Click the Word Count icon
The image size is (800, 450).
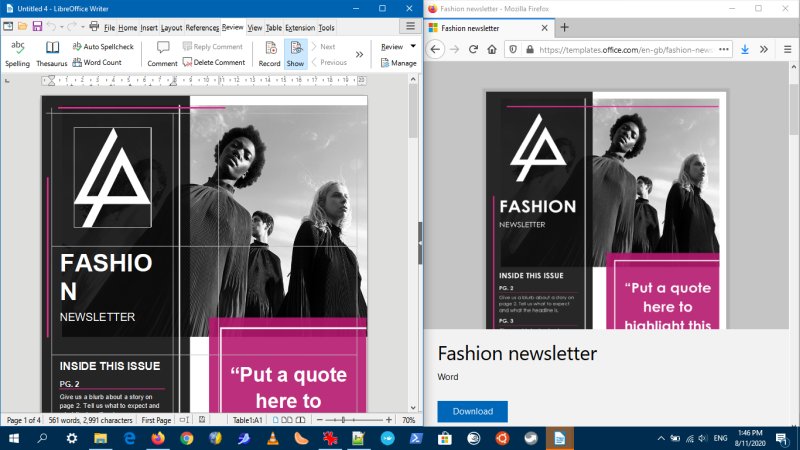pyautogui.click(x=77, y=62)
